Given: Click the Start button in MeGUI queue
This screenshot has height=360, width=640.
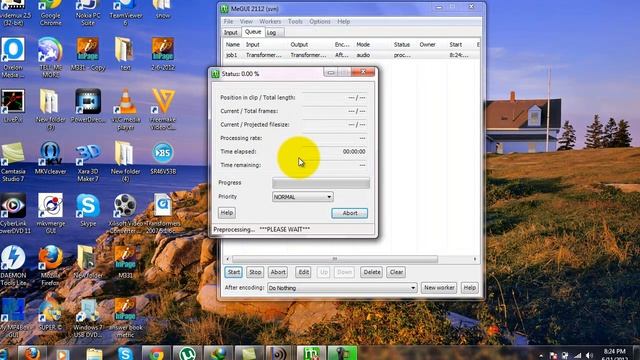Looking at the screenshot, I should (x=233, y=272).
